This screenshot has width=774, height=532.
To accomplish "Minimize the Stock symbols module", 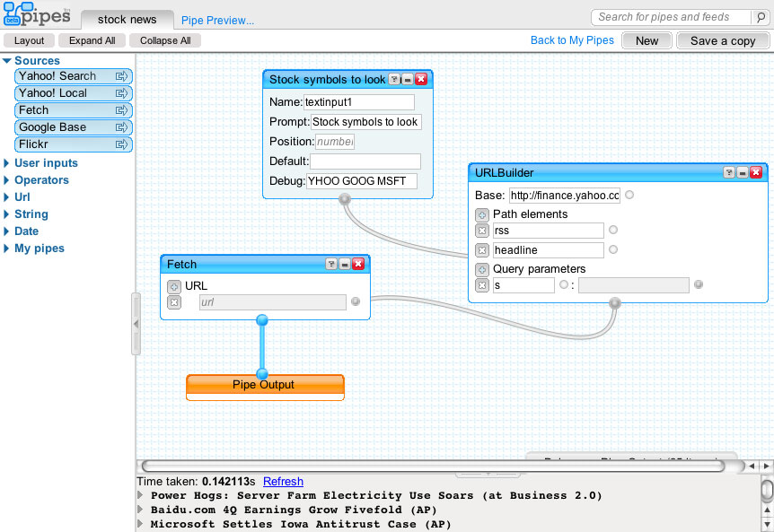I will click(x=408, y=79).
